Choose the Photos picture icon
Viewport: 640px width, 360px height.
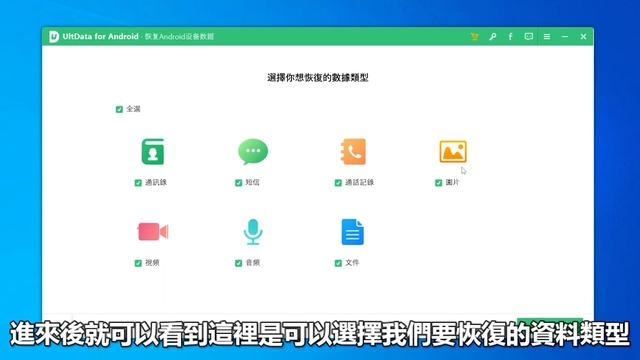coord(453,151)
